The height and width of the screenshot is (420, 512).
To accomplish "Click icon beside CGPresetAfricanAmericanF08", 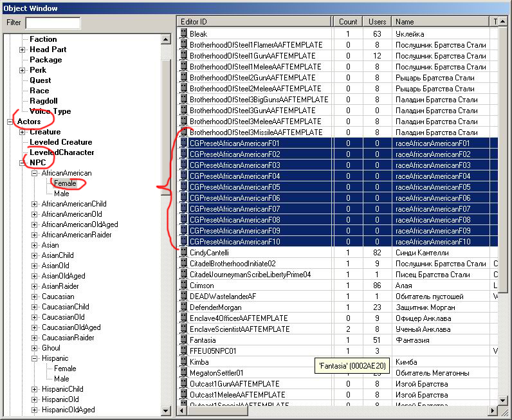I will click(184, 220).
